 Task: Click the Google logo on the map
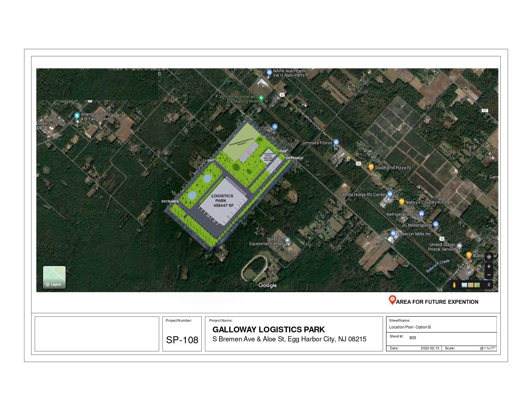pos(267,285)
